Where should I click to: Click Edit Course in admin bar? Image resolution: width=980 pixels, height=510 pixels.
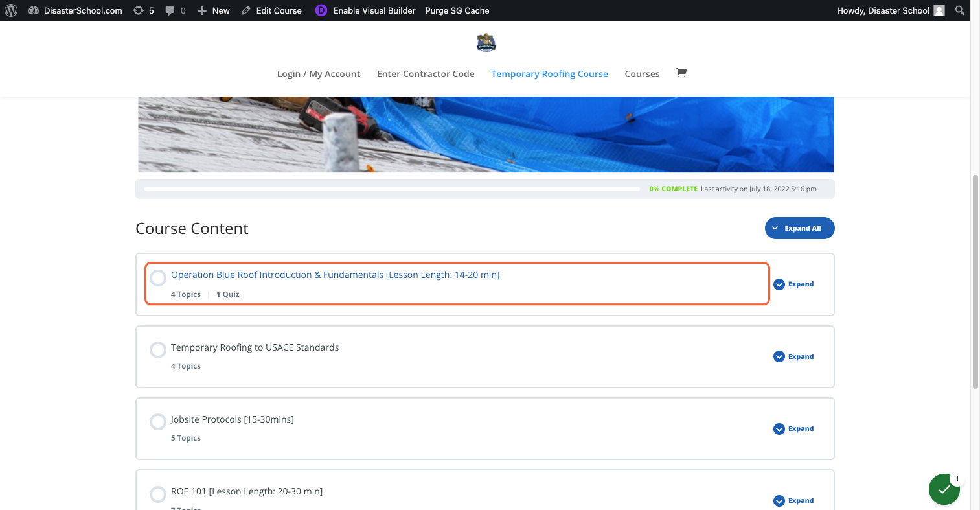(x=279, y=10)
